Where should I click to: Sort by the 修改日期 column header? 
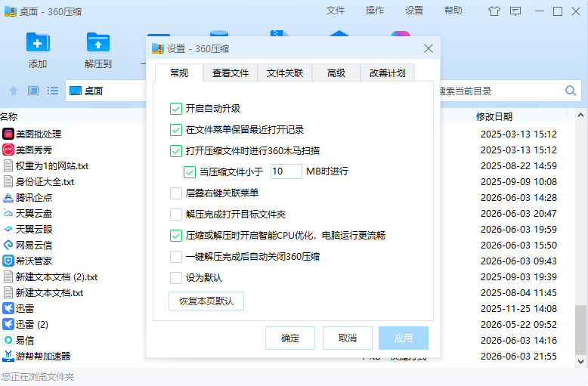click(x=494, y=116)
